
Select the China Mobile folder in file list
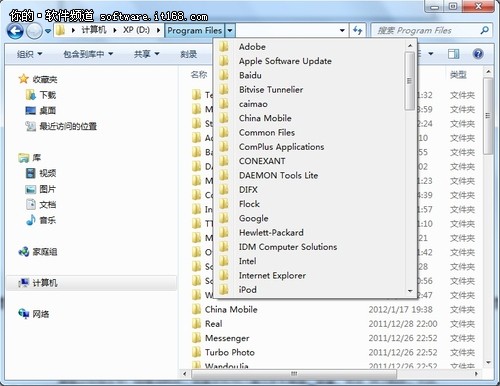coord(225,310)
